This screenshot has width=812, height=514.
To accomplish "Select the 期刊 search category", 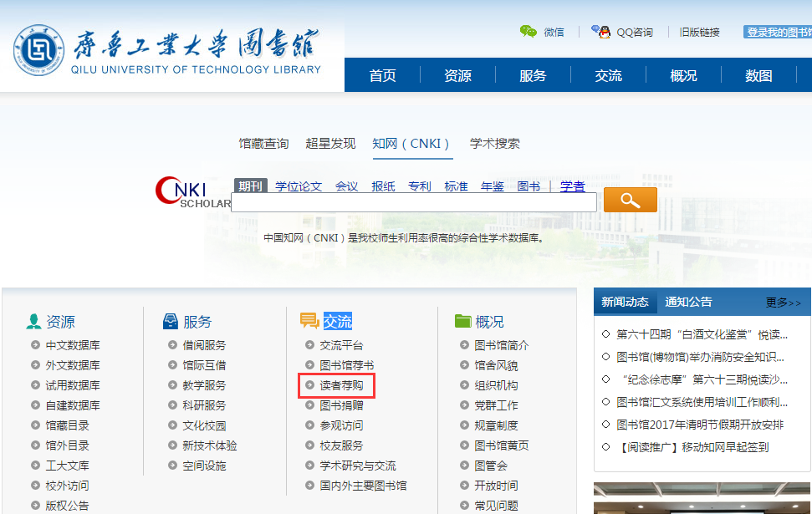I will pos(249,186).
